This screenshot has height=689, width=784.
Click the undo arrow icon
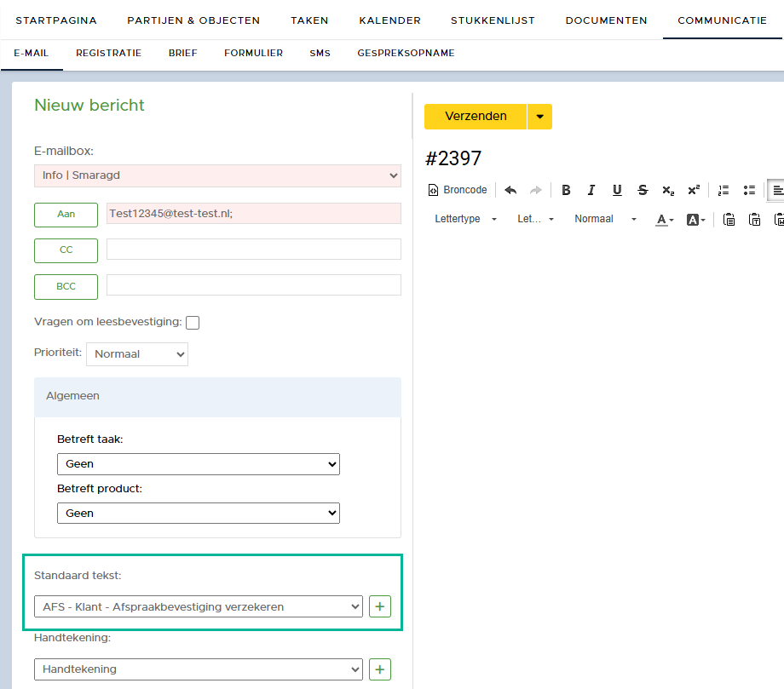(510, 190)
